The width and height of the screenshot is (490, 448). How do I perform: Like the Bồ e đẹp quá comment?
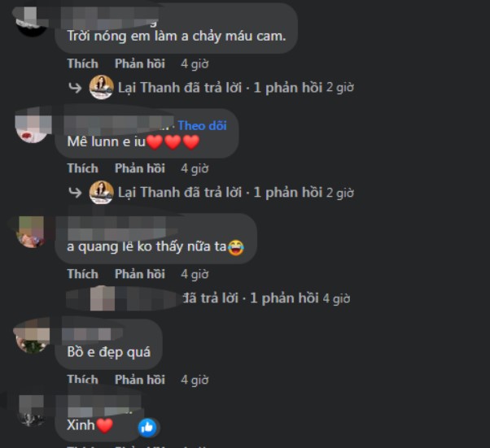83,380
